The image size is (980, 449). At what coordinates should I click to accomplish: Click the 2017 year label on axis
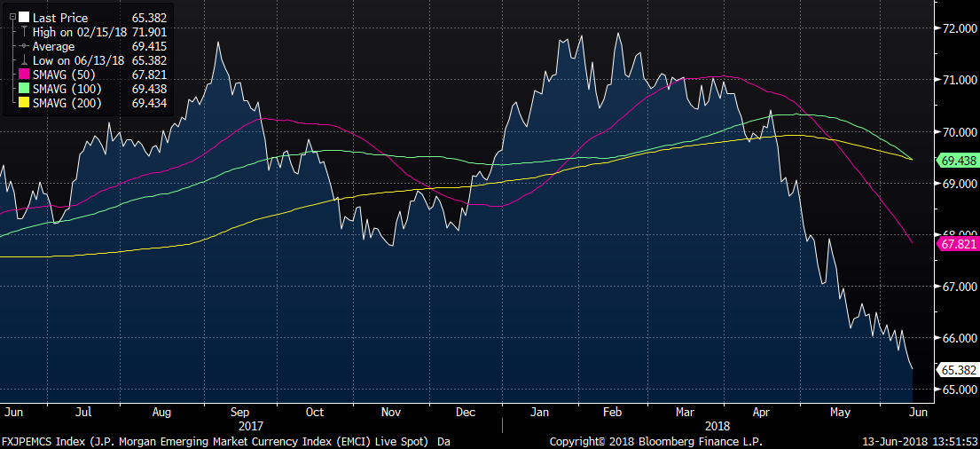coord(251,426)
